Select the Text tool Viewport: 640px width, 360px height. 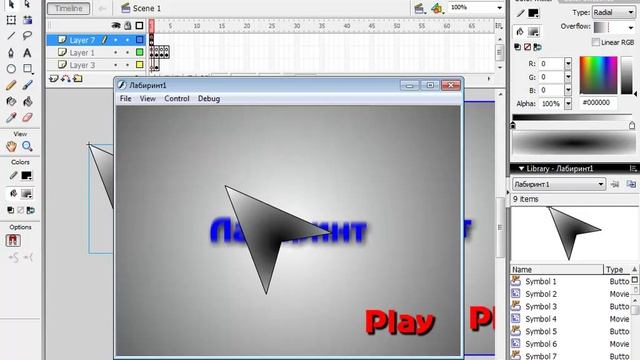click(x=27, y=52)
